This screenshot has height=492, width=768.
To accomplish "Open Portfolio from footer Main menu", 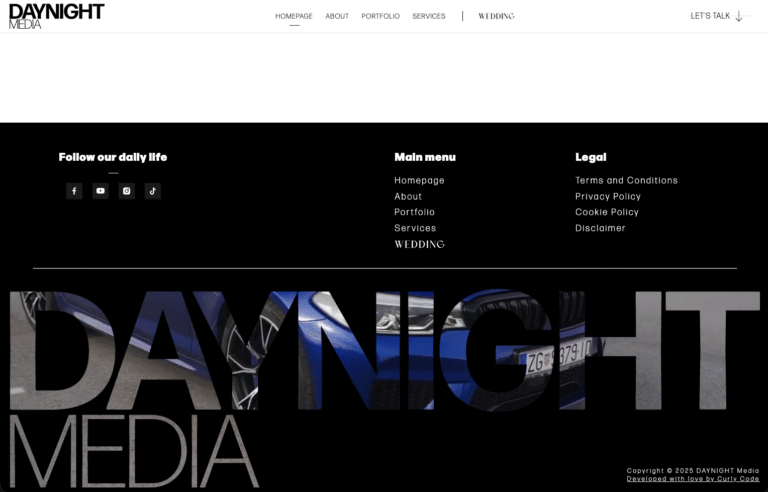I will click(x=414, y=212).
